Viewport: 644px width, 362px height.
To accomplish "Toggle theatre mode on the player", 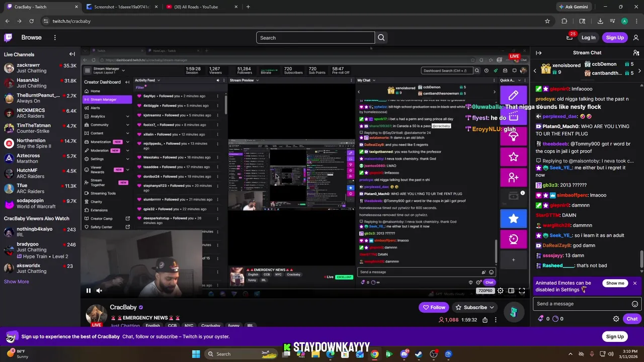I will 511,291.
